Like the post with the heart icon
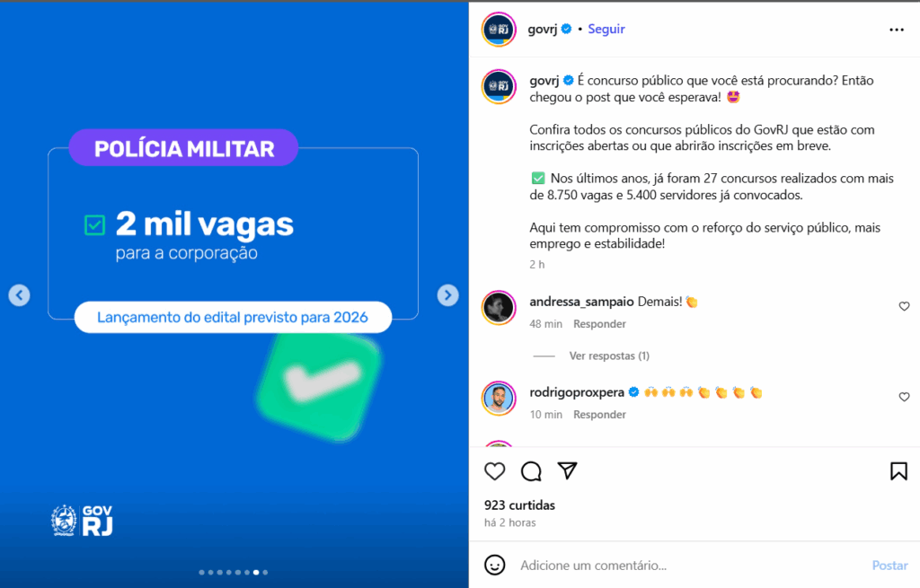The height and width of the screenshot is (588, 920). [495, 471]
